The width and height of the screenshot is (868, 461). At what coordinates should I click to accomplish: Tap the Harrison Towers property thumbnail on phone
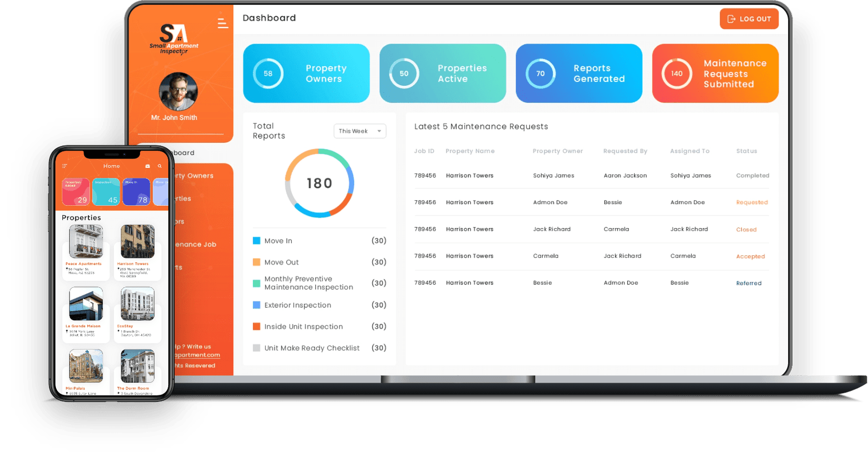tap(137, 242)
